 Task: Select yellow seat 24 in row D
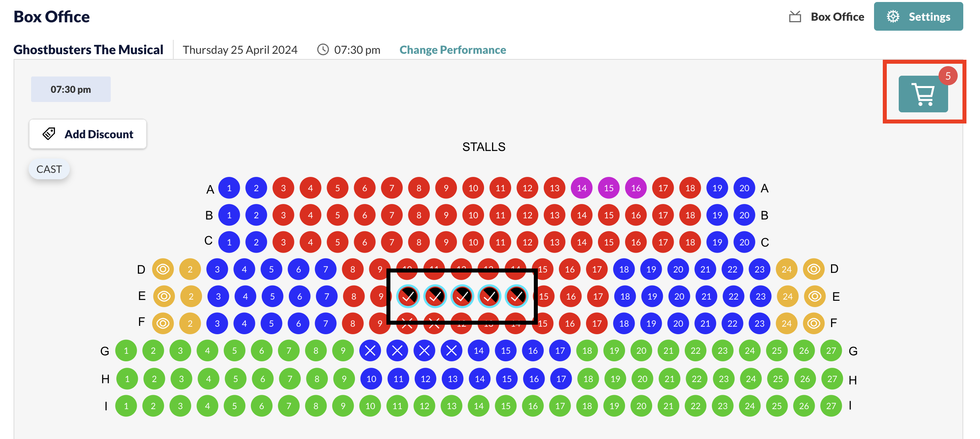tap(786, 269)
